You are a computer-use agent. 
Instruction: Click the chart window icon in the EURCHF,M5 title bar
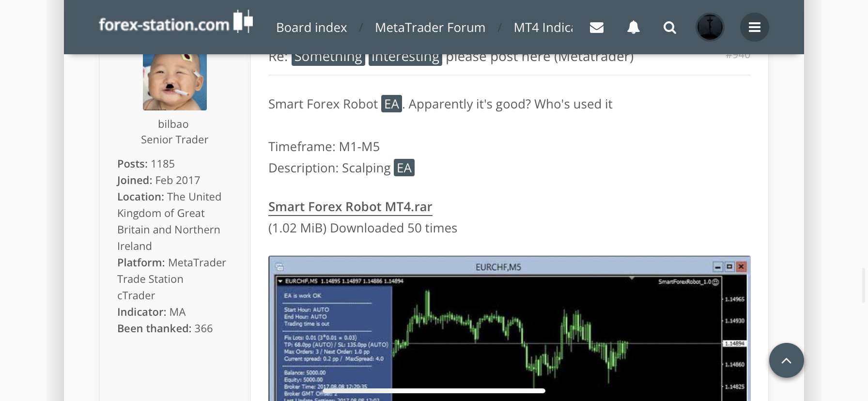279,267
